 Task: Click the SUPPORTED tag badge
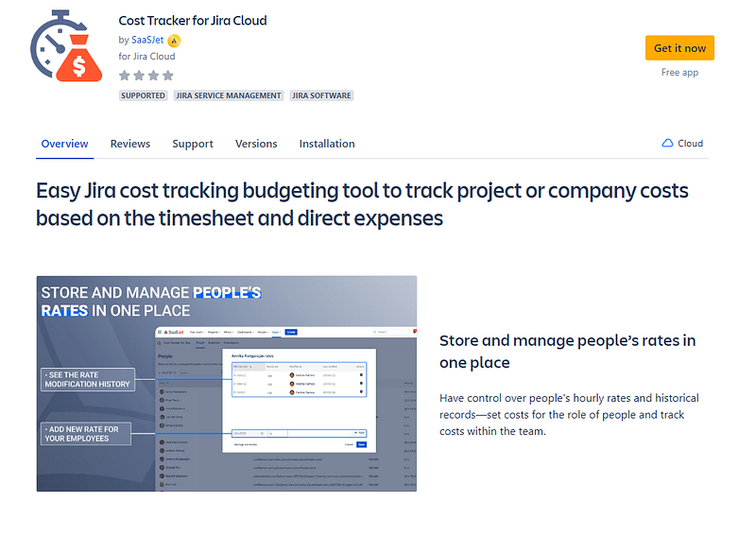143,95
